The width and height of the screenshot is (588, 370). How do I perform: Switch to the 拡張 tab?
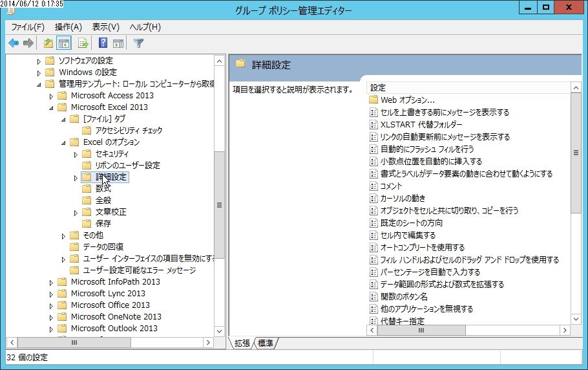point(242,343)
